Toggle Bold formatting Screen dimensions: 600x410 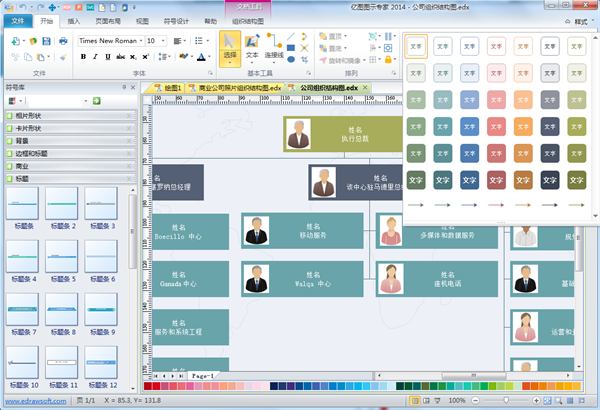[x=83, y=57]
